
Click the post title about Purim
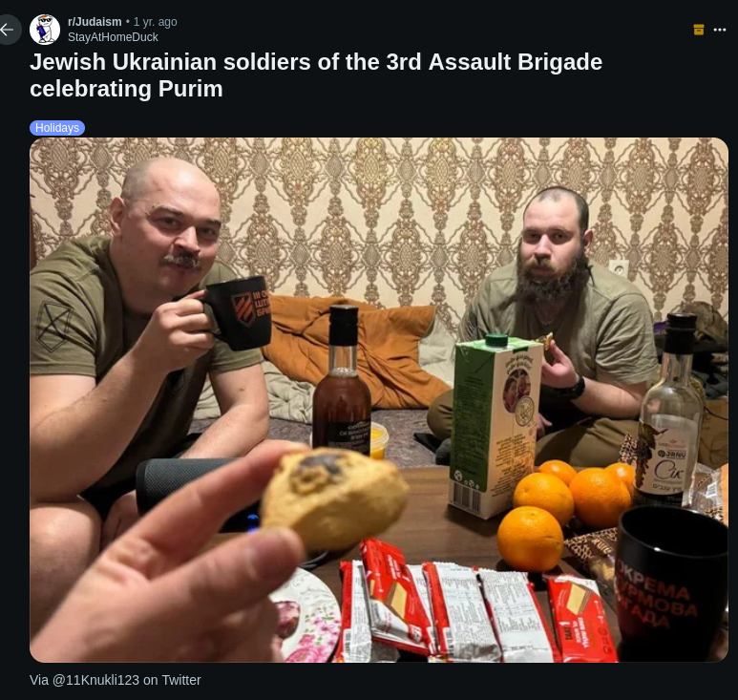(x=316, y=75)
